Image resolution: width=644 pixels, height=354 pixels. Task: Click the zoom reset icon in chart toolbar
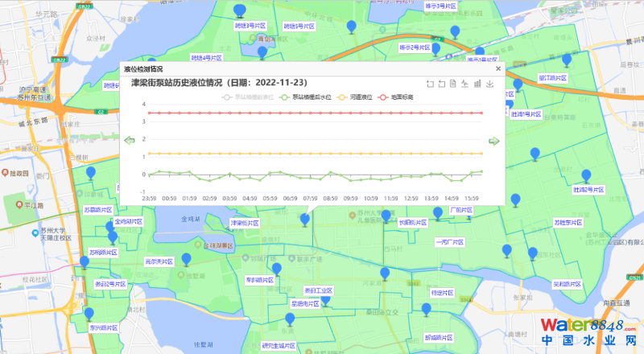click(x=441, y=83)
